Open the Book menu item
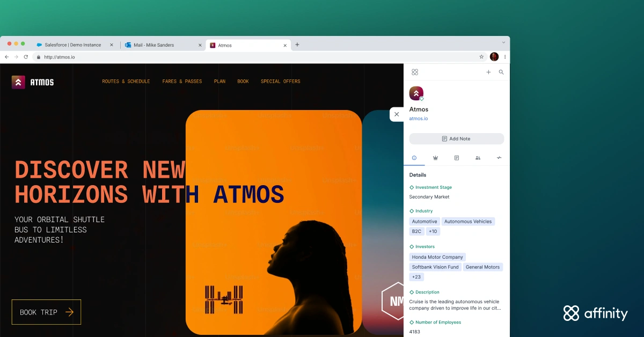The image size is (644, 337). coord(243,82)
